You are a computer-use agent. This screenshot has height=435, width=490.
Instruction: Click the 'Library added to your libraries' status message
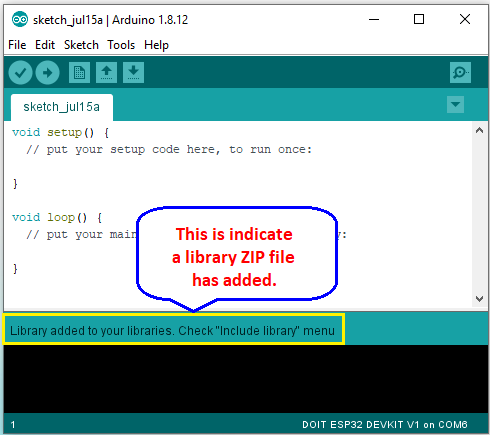(x=172, y=331)
